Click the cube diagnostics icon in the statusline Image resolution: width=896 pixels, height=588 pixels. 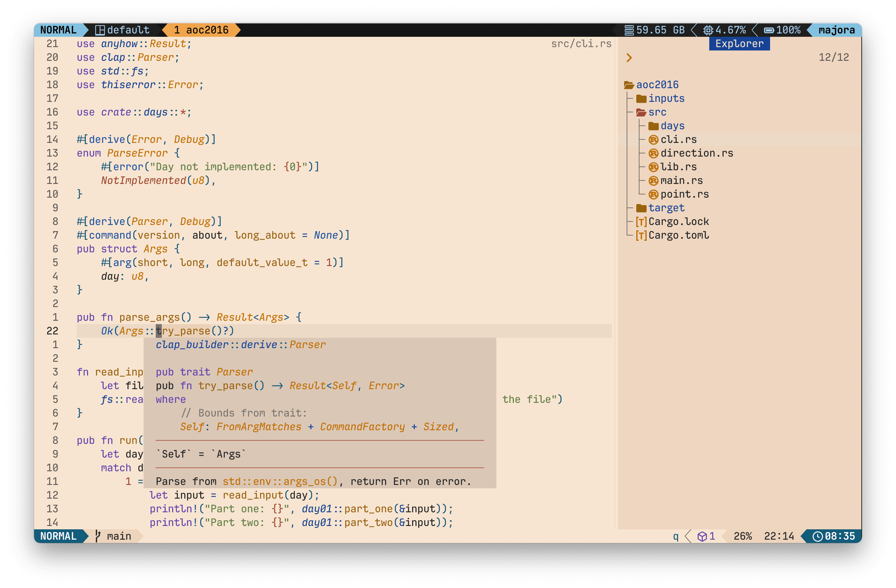click(x=702, y=536)
